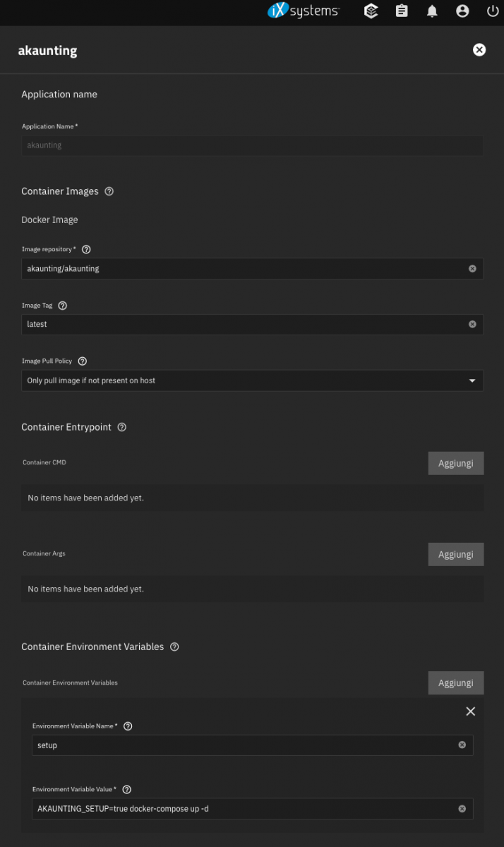Remove the setup environment variable entry

pos(471,711)
